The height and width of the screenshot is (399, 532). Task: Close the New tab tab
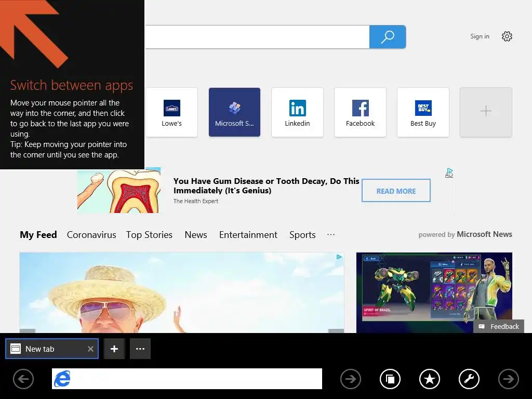pyautogui.click(x=90, y=349)
